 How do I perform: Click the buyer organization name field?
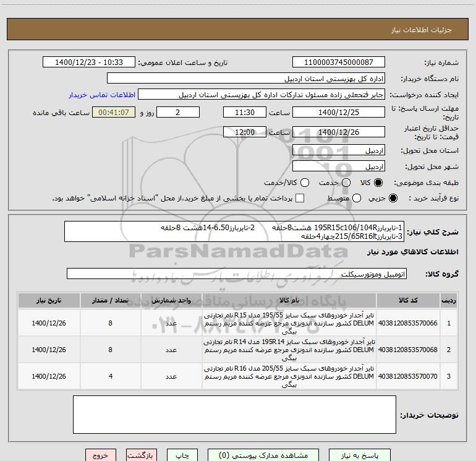click(x=246, y=79)
